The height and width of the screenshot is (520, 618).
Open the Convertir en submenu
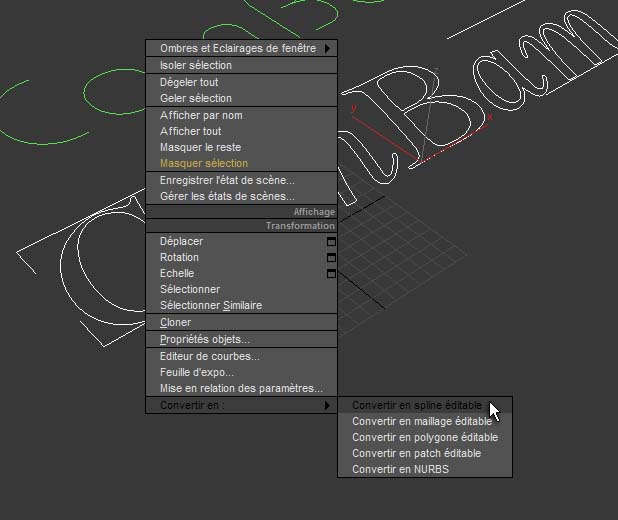(x=241, y=405)
